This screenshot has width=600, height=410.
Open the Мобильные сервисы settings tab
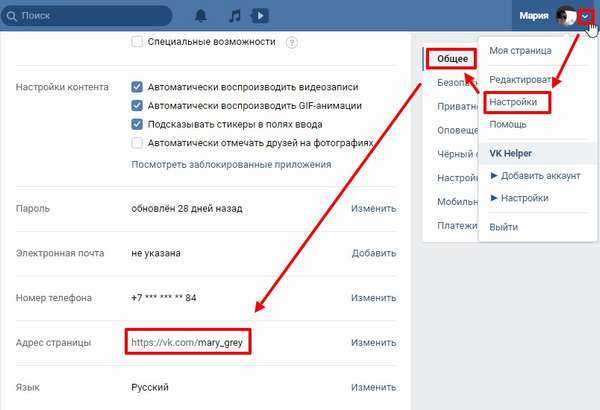coord(458,202)
